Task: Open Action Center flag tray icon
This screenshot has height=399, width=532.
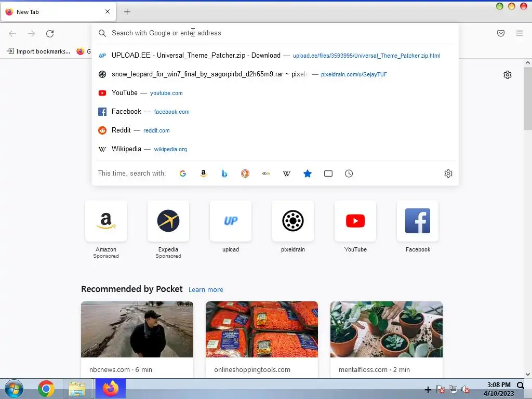Action: point(441,390)
